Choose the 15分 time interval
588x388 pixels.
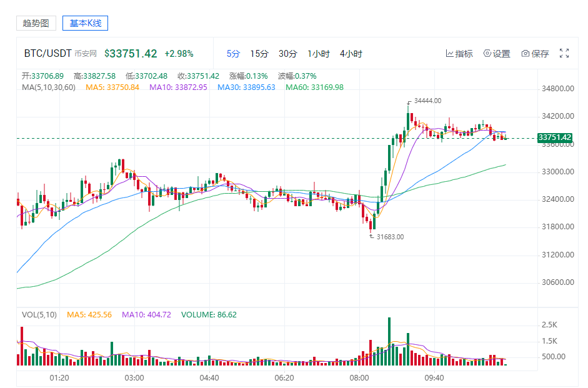[x=259, y=54]
